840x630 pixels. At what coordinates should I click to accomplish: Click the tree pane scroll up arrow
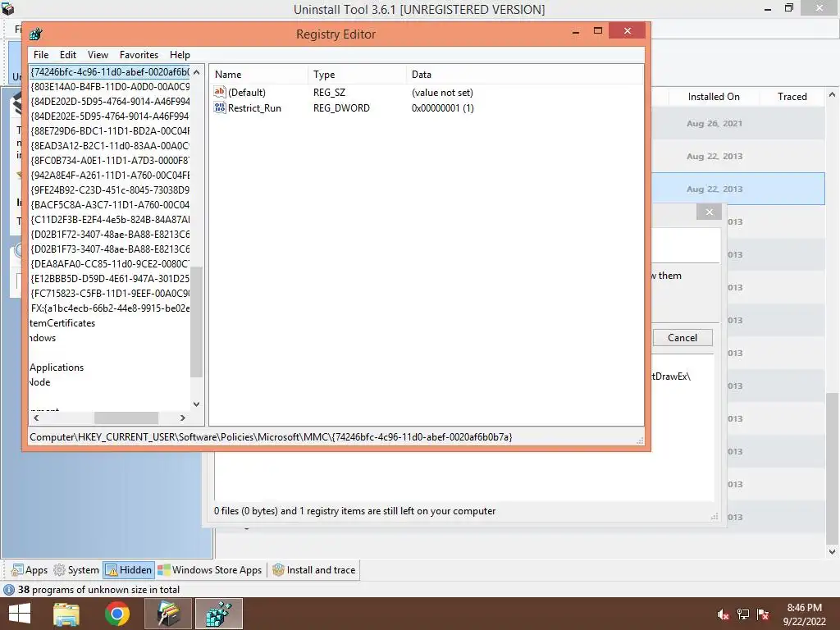(x=197, y=72)
